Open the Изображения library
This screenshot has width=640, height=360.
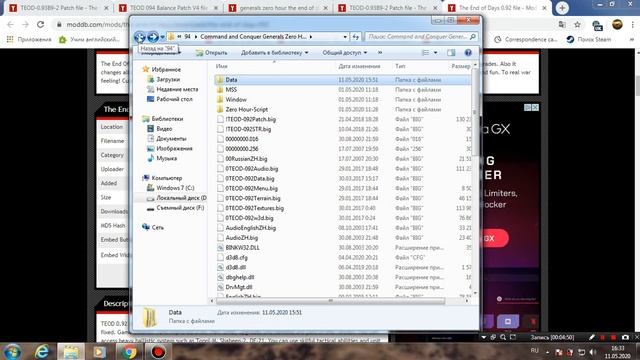pyautogui.click(x=174, y=149)
